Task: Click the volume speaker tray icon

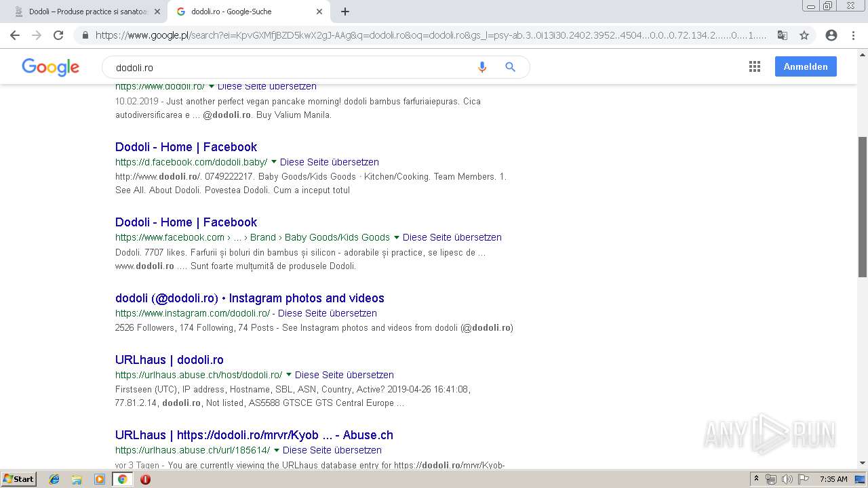Action: pyautogui.click(x=787, y=479)
